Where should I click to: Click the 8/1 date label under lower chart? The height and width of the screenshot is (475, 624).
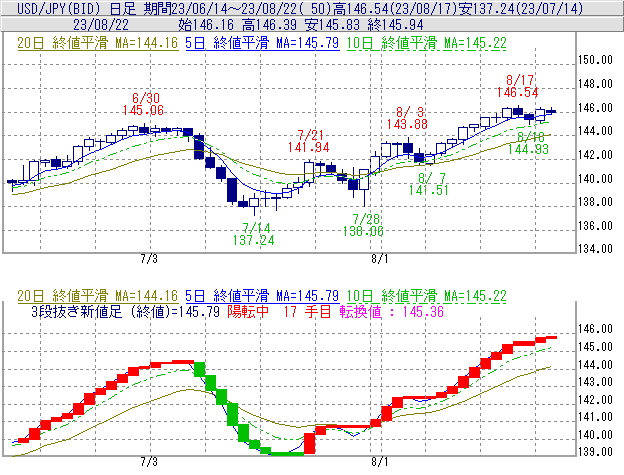click(x=380, y=462)
